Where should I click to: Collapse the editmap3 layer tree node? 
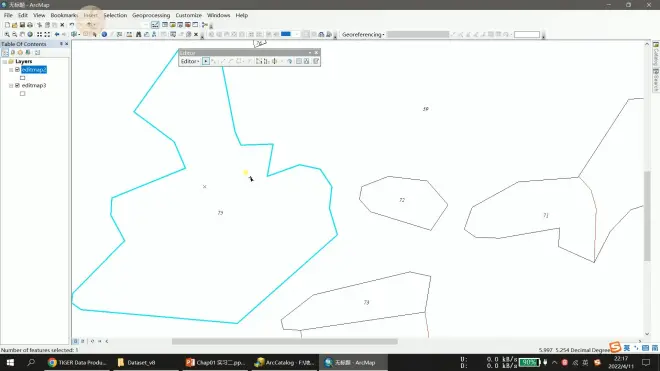point(11,85)
